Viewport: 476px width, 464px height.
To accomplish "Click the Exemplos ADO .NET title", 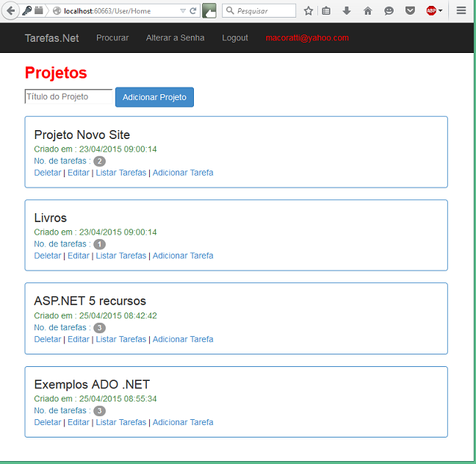I will pyautogui.click(x=92, y=385).
